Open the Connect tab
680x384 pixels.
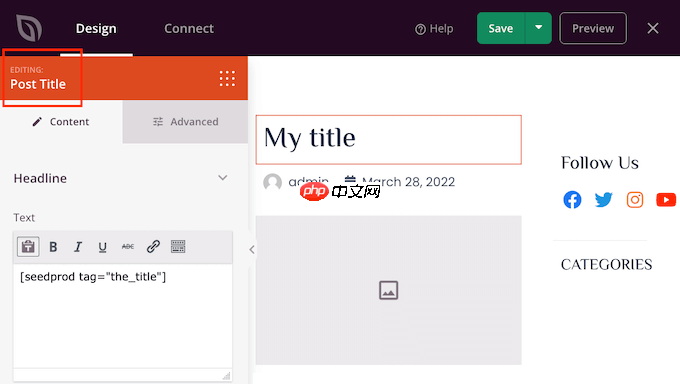coord(189,29)
